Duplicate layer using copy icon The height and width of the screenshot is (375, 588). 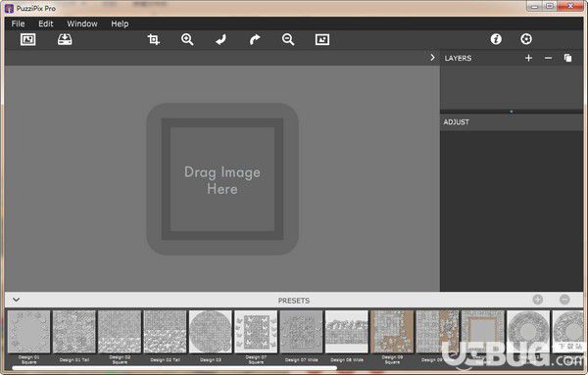567,58
